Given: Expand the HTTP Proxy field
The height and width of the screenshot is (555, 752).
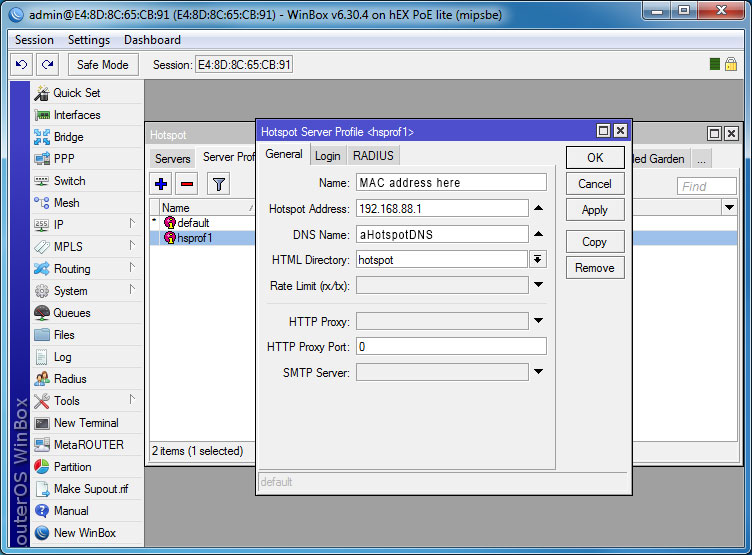Looking at the screenshot, I should [x=539, y=321].
